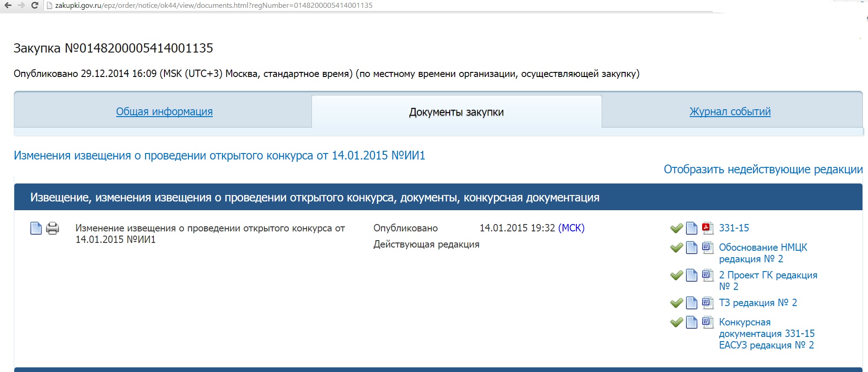Click page icon beside 2 Проект ГК
This screenshot has height=372, width=868.
692,275
